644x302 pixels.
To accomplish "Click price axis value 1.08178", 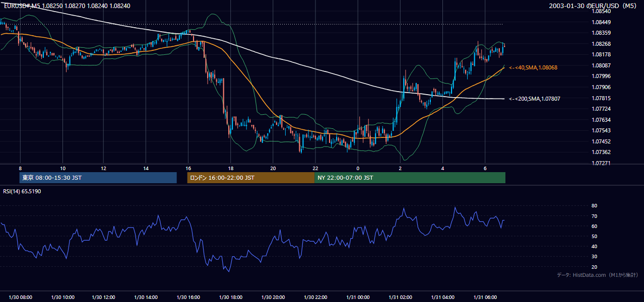I will click(602, 55).
